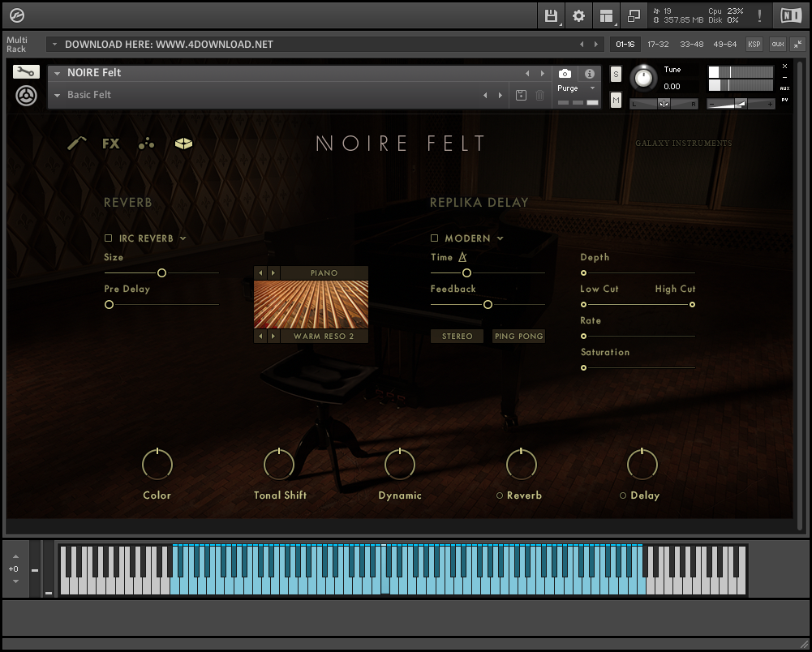Screen dimensions: 812x652
Task: Switch to channel page 49-64
Action: click(x=724, y=44)
